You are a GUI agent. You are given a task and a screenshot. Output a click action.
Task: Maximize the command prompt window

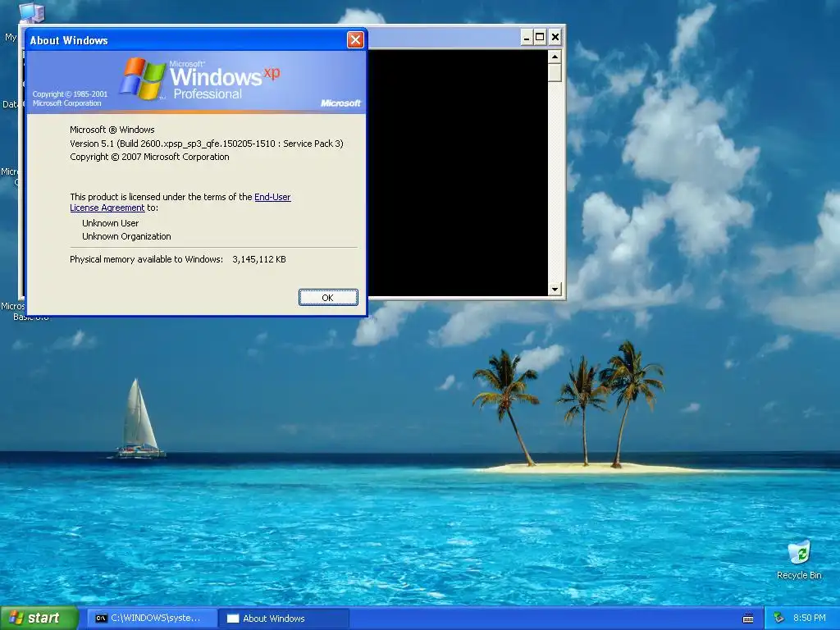click(x=540, y=37)
